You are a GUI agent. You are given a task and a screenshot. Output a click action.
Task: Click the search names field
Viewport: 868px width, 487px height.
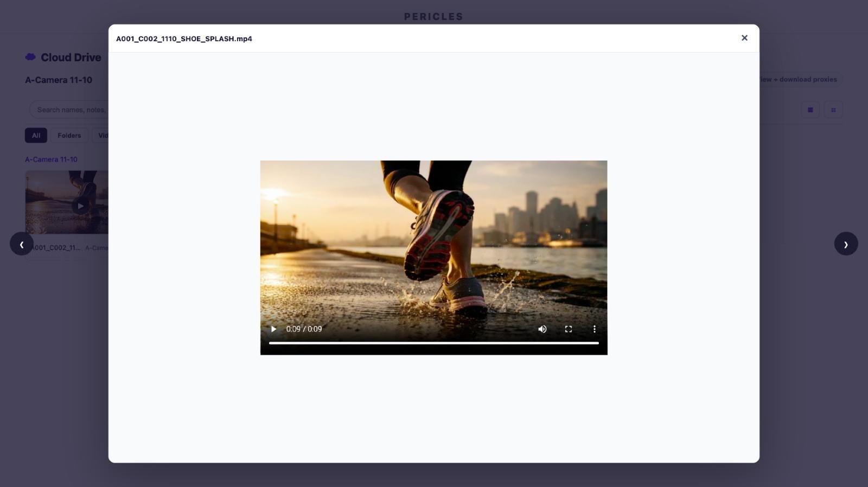[69, 110]
